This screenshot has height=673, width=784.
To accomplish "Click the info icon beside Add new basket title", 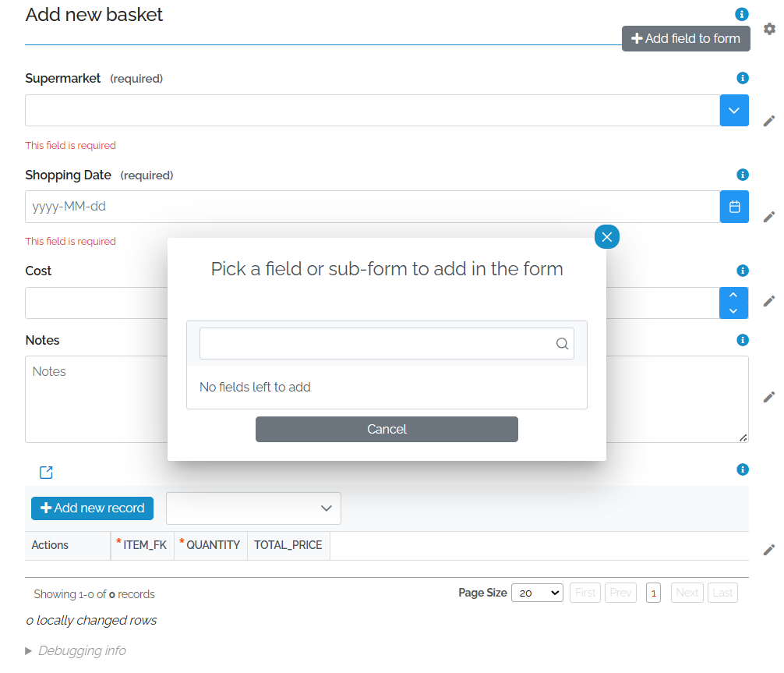I will (x=742, y=14).
